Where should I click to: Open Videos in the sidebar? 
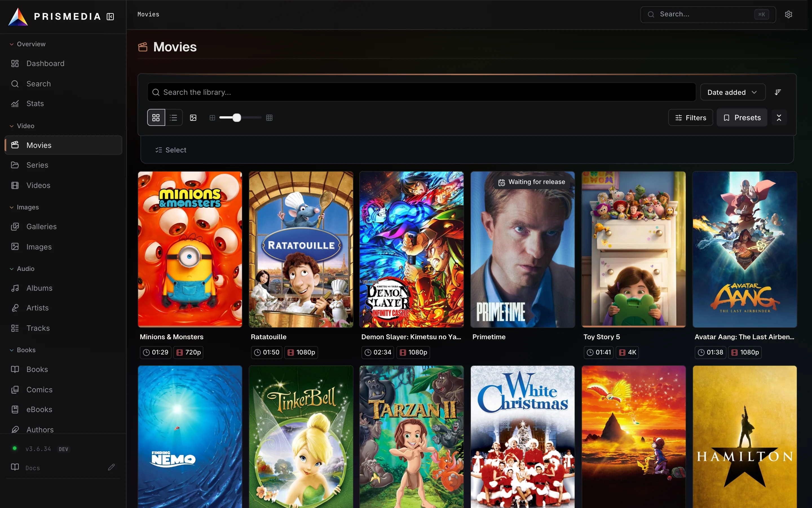pyautogui.click(x=63, y=185)
